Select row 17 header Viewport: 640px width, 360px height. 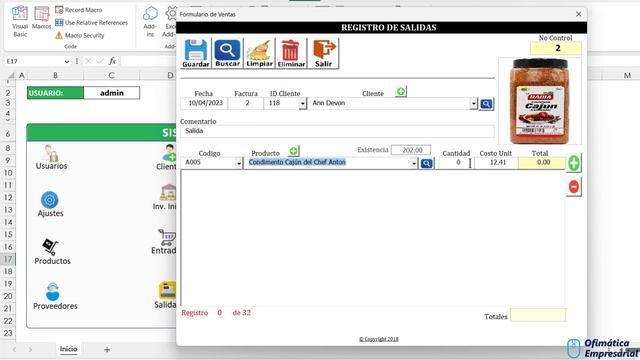[8, 259]
